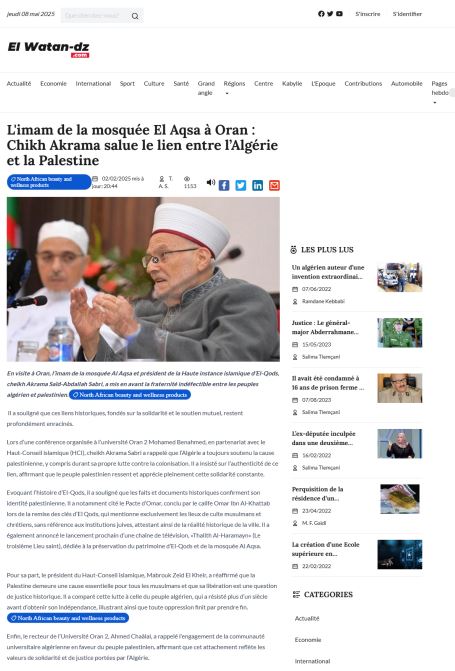
Task: Click the El Watan-dz logo
Action: (x=48, y=49)
